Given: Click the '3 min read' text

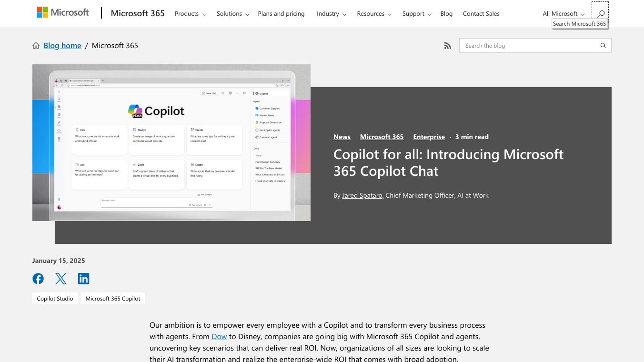Looking at the screenshot, I should (472, 137).
